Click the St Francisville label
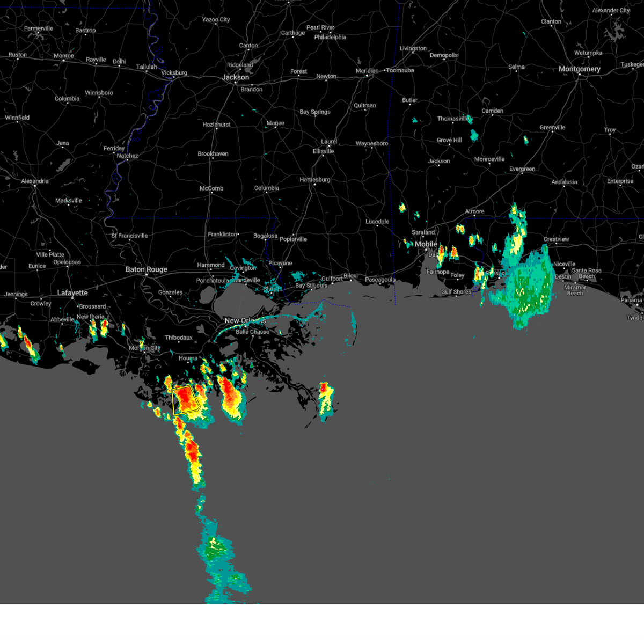Image resolution: width=644 pixels, height=644 pixels. click(129, 236)
